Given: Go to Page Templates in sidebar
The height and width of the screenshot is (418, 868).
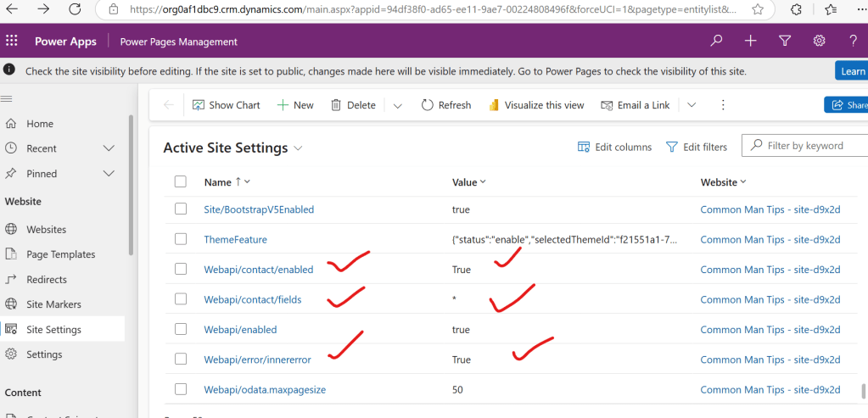Looking at the screenshot, I should [x=60, y=254].
